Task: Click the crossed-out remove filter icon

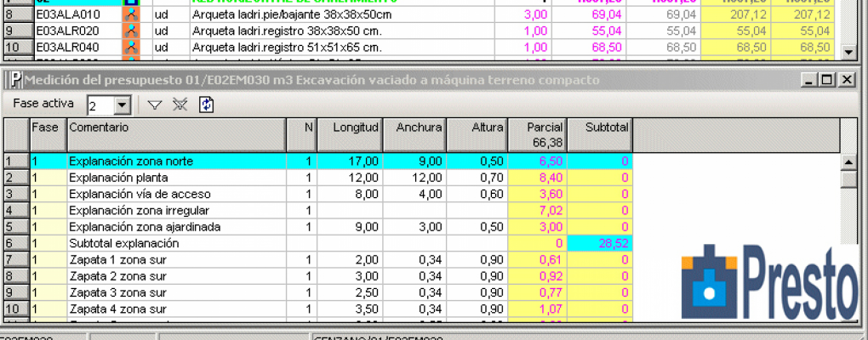Action: [x=180, y=105]
